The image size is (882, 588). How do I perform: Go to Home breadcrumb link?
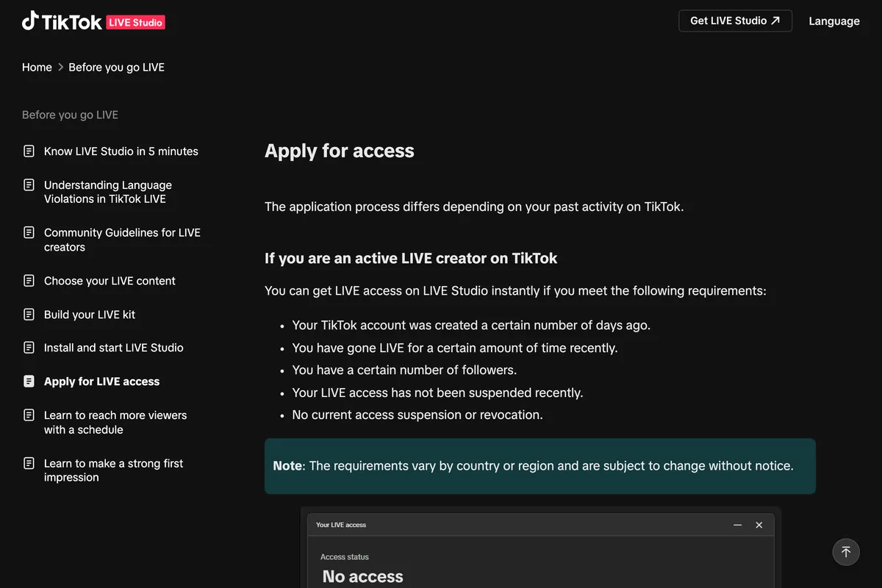(37, 67)
